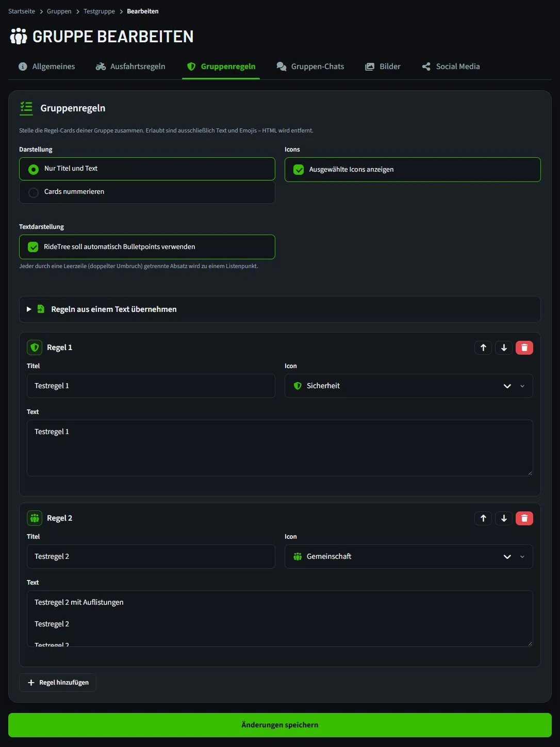Click the Titel field containing 'Testregel 2'
This screenshot has height=747, width=560.
point(151,556)
